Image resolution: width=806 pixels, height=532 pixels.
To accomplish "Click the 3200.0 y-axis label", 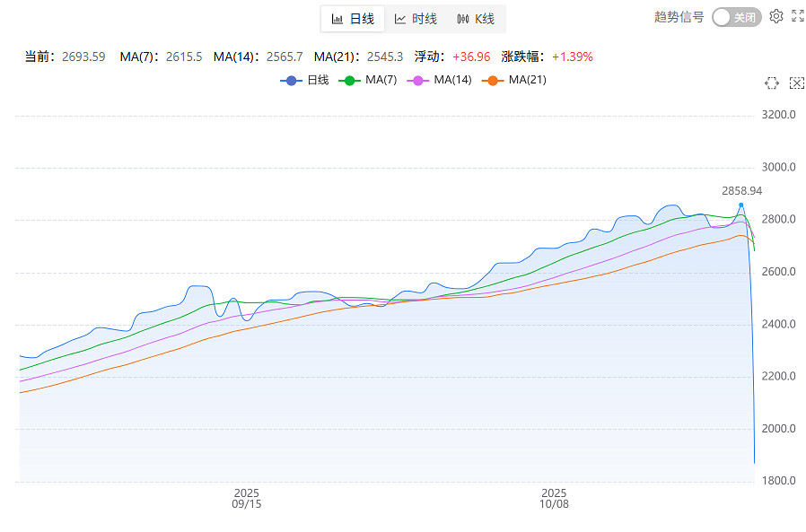I will point(778,115).
